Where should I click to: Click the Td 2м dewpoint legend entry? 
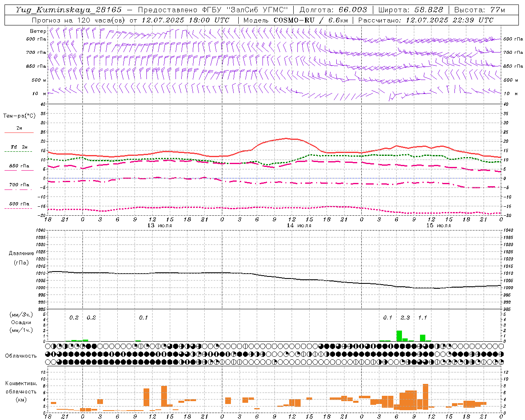pos(19,148)
